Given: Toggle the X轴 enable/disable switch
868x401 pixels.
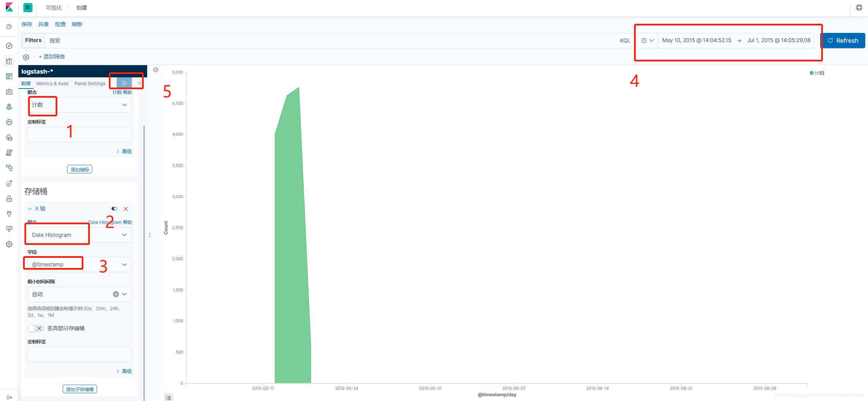Looking at the screenshot, I should click(x=114, y=209).
